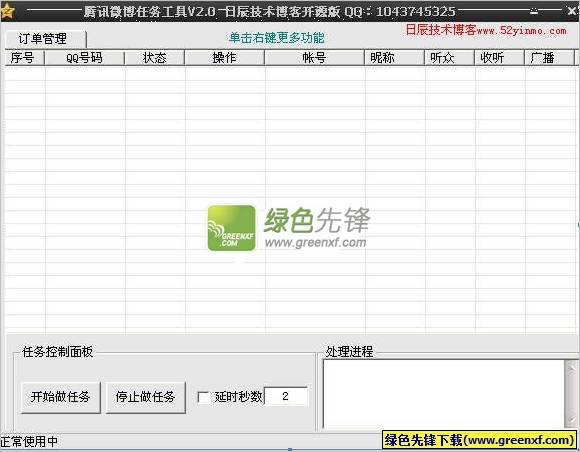Image resolution: width=580 pixels, height=452 pixels.
Task: Click the 单击右键更多功能 hint text
Action: [x=277, y=38]
